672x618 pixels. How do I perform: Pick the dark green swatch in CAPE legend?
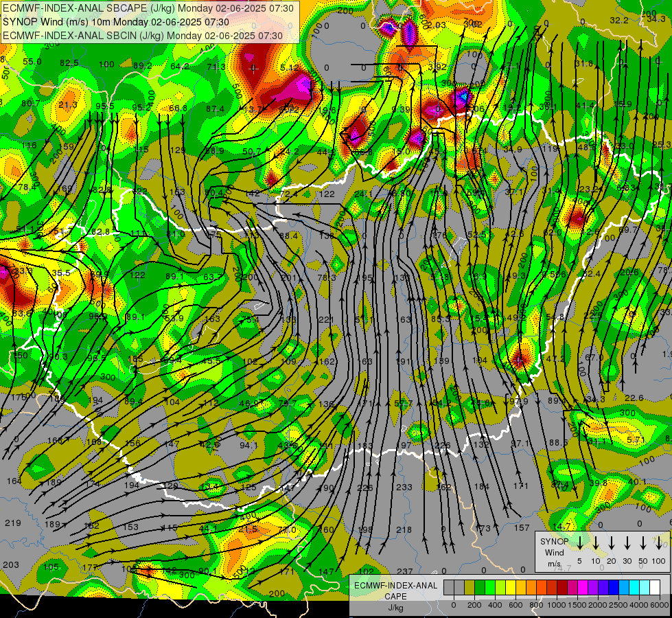coord(480,587)
